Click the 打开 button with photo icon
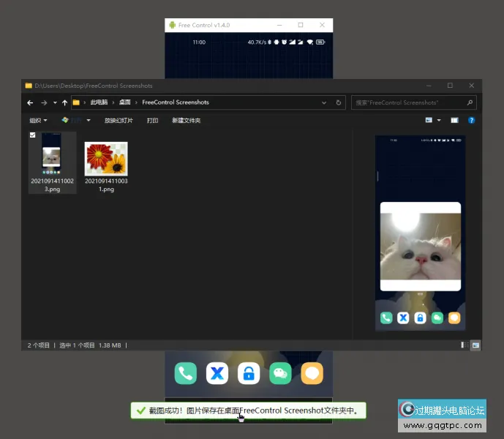 tap(72, 120)
